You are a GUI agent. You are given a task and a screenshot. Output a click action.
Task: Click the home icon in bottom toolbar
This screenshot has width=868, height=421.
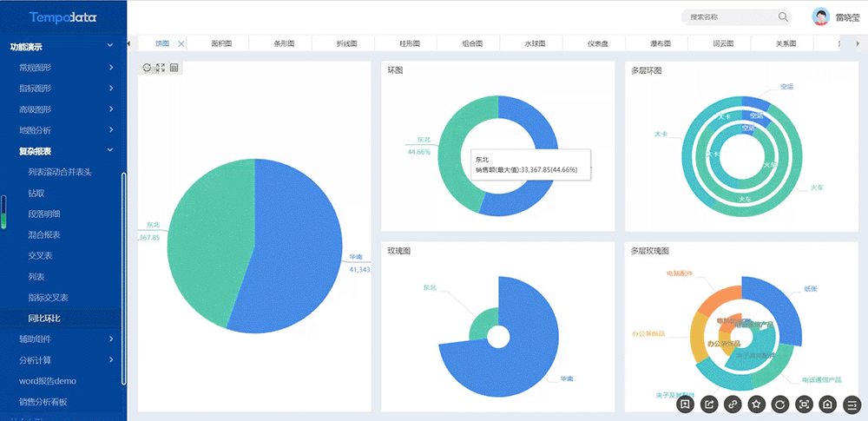(x=827, y=405)
